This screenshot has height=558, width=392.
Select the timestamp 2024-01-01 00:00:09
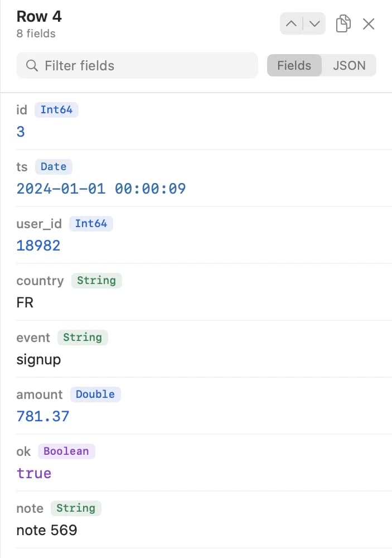coord(101,189)
